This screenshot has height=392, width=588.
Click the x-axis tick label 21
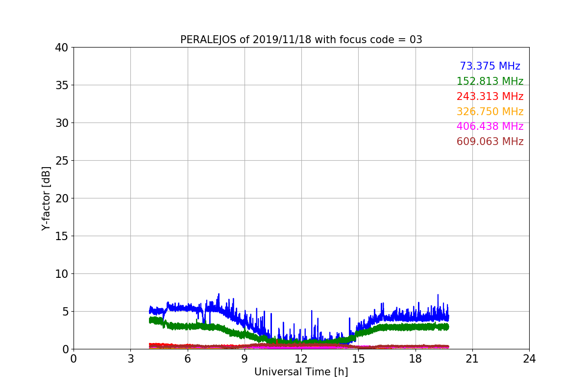(472, 359)
